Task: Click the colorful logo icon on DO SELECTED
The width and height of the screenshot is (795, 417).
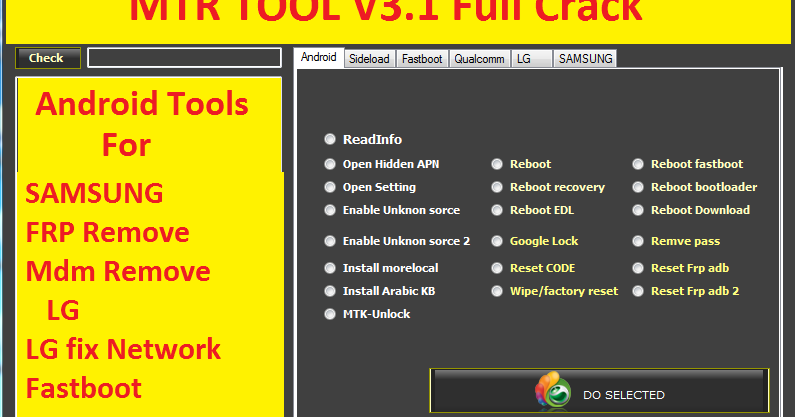Action: click(553, 390)
